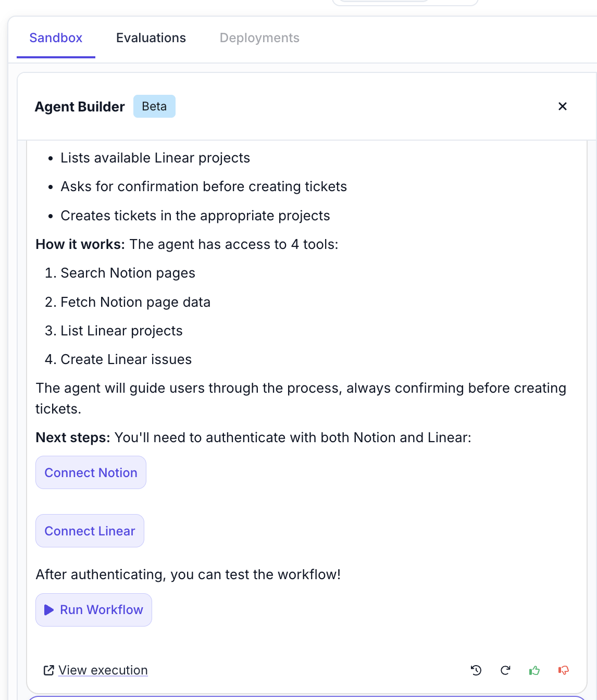Click the external link icon beside View execution

click(48, 670)
